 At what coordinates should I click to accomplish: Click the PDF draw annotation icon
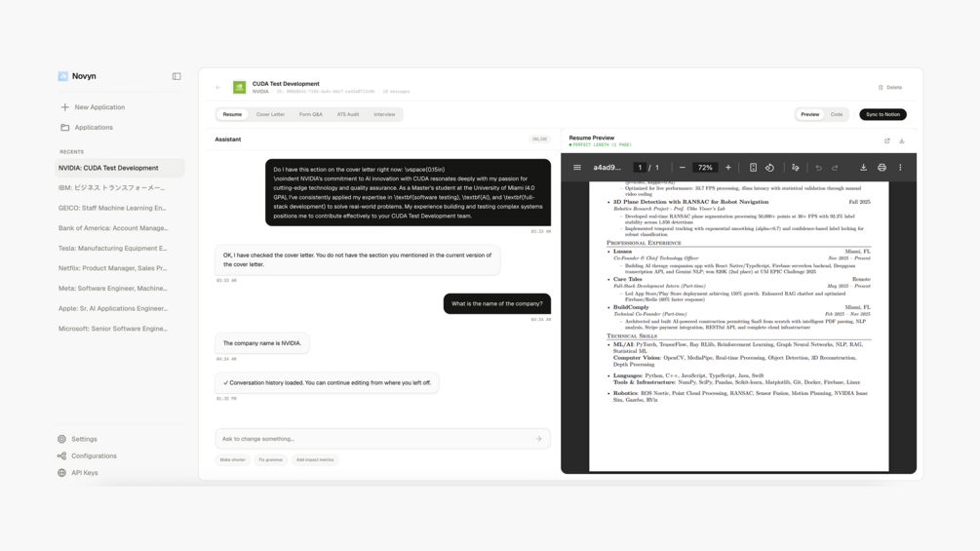[x=795, y=168]
